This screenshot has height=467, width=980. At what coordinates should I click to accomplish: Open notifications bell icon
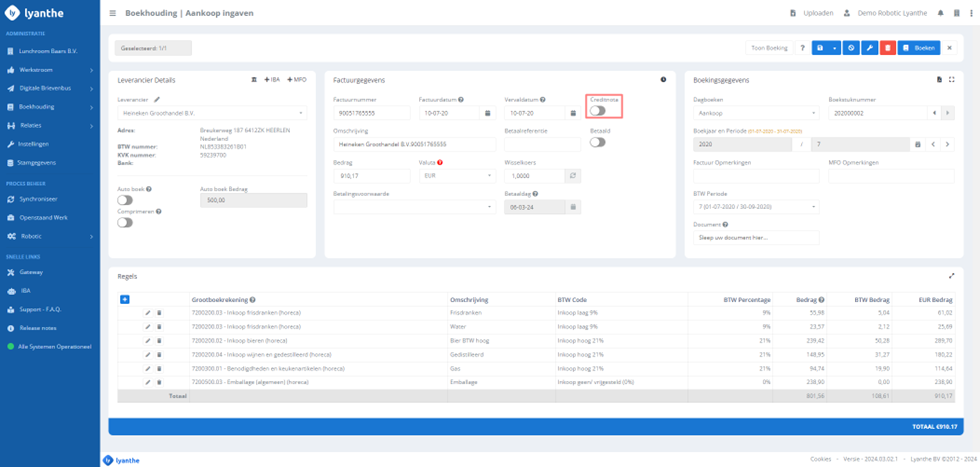[x=941, y=13]
